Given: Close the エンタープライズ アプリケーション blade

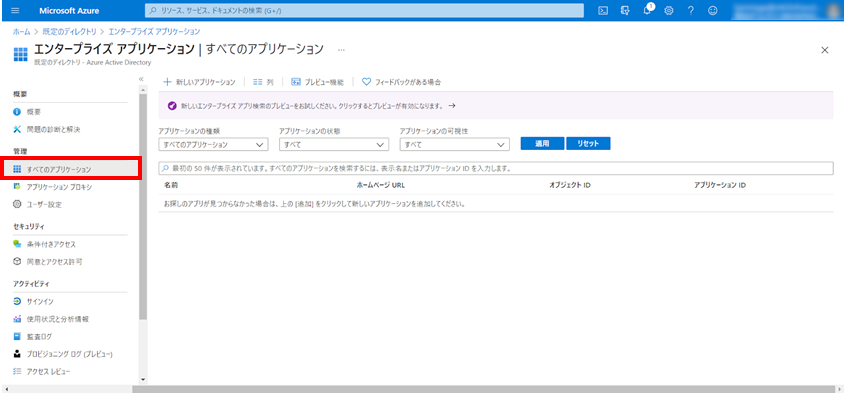Looking at the screenshot, I should tap(824, 50).
